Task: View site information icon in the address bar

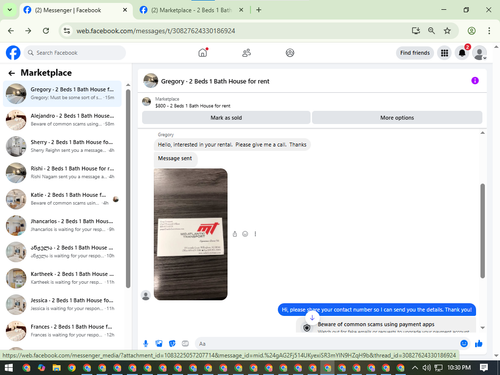Action: 67,31
